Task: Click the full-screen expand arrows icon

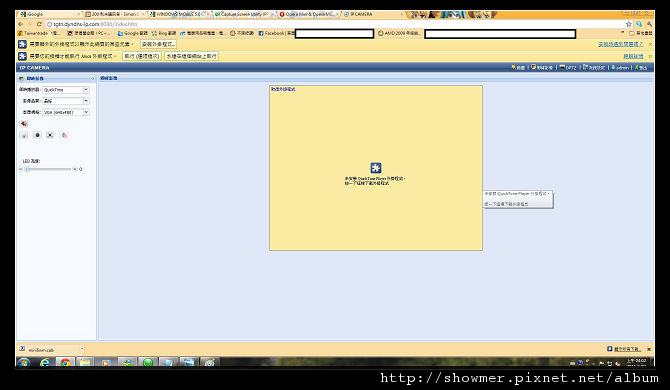Action: 50,135
